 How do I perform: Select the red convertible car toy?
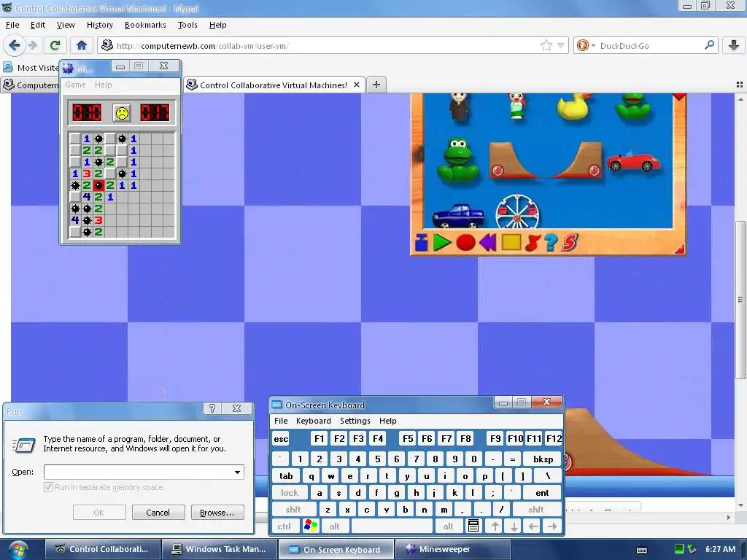click(x=633, y=162)
